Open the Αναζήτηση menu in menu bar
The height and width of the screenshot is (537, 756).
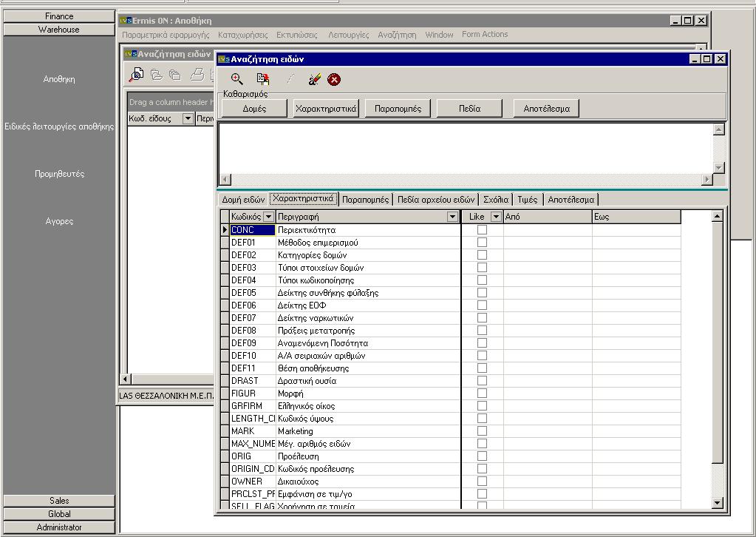[397, 35]
